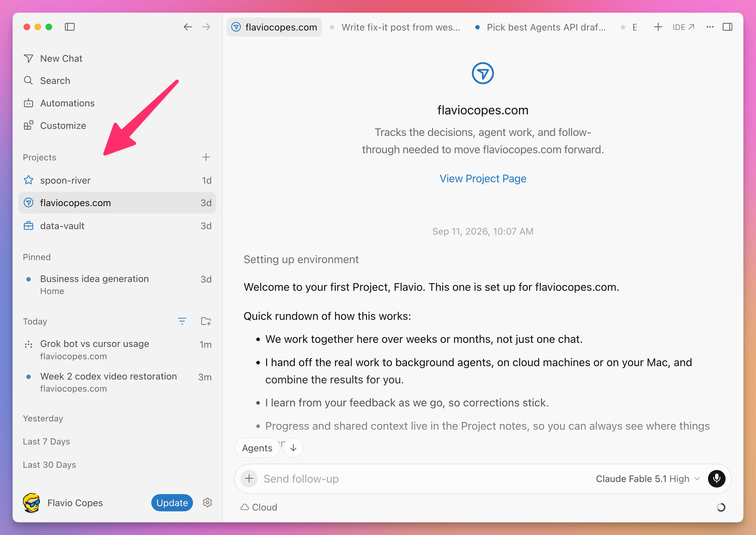
Task: Expand the Last 7 Days group
Action: pyautogui.click(x=46, y=442)
